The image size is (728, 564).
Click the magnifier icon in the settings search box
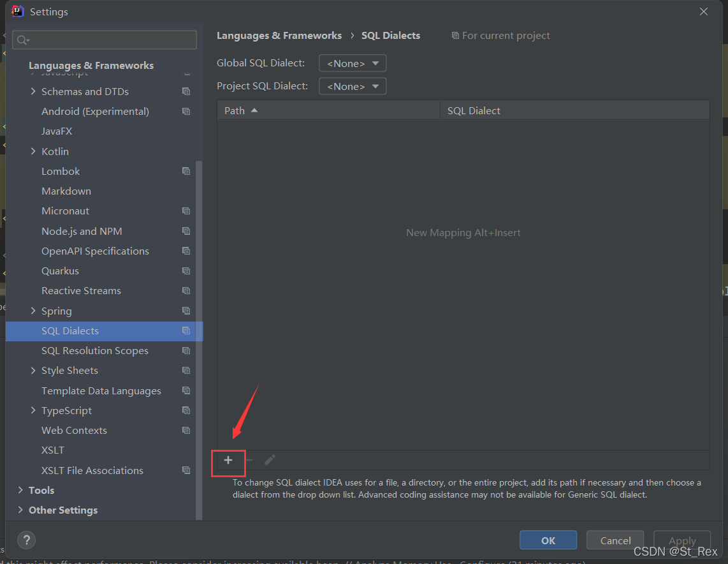pyautogui.click(x=22, y=40)
